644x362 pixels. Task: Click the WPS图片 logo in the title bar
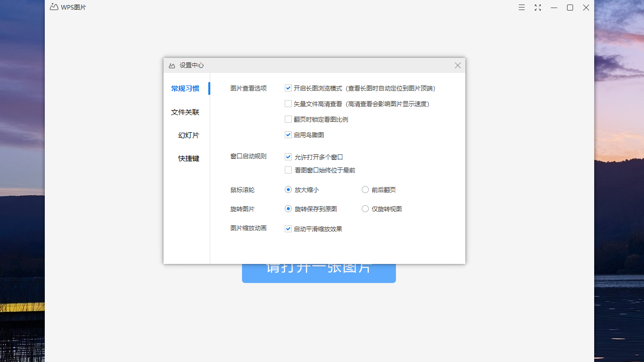point(54,7)
